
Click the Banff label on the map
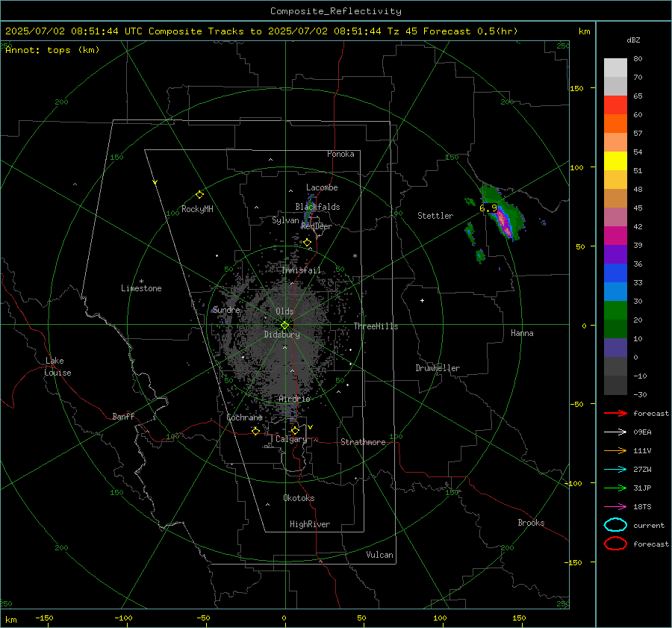point(123,416)
